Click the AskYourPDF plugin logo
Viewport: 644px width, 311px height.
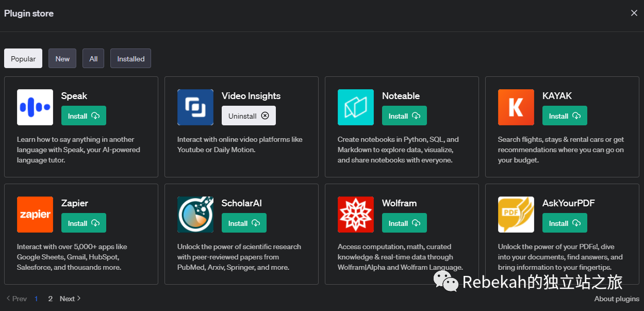tap(516, 215)
